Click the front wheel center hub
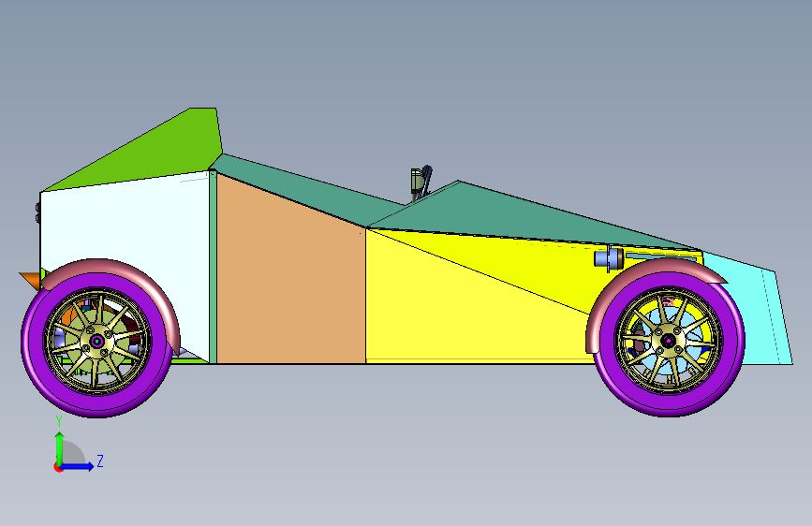Screen dimensions: 812x526 tap(669, 341)
